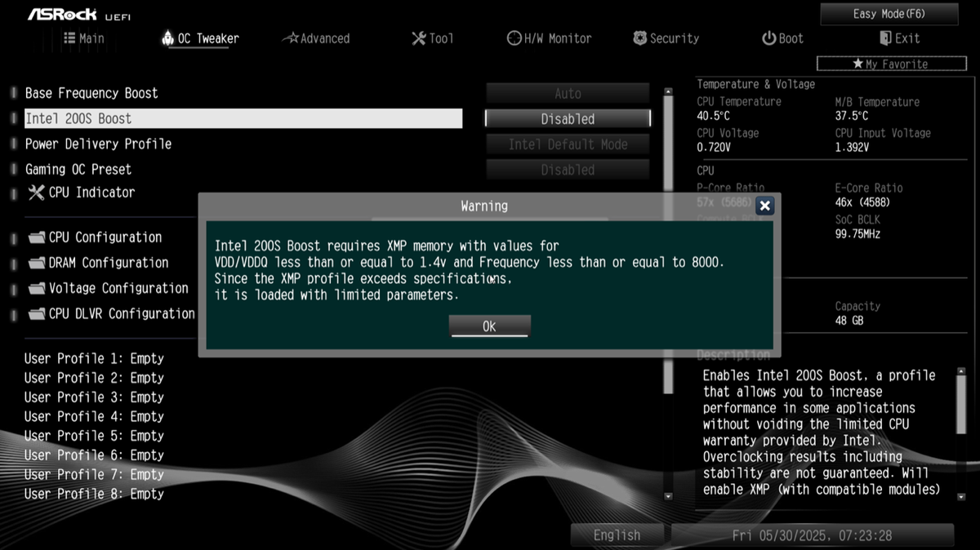Screen dimensions: 980x550
Task: Select User Profile 8: Empty
Action: tap(94, 494)
